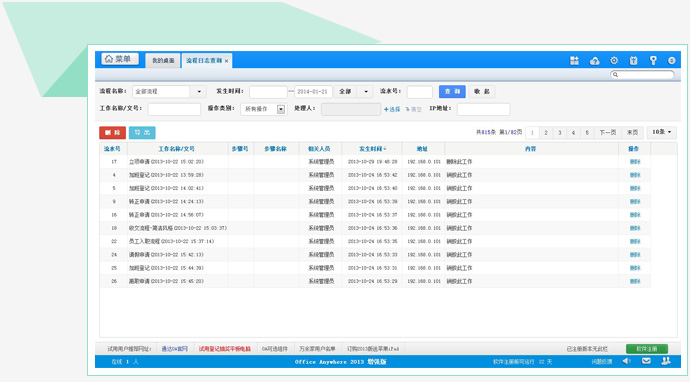The image size is (690, 382).
Task: Open the 菜单 home menu button
Action: 120,59
